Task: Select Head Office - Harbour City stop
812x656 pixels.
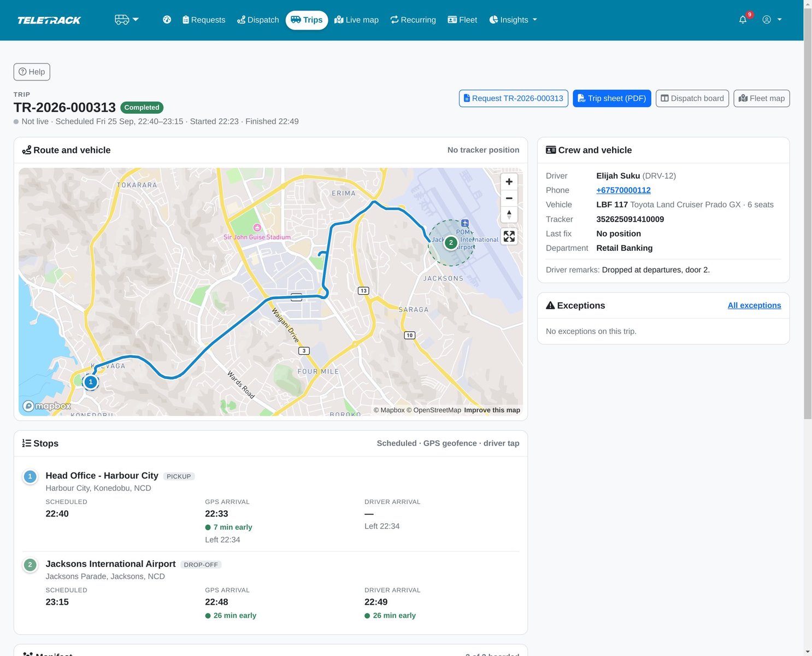Action: click(x=102, y=476)
